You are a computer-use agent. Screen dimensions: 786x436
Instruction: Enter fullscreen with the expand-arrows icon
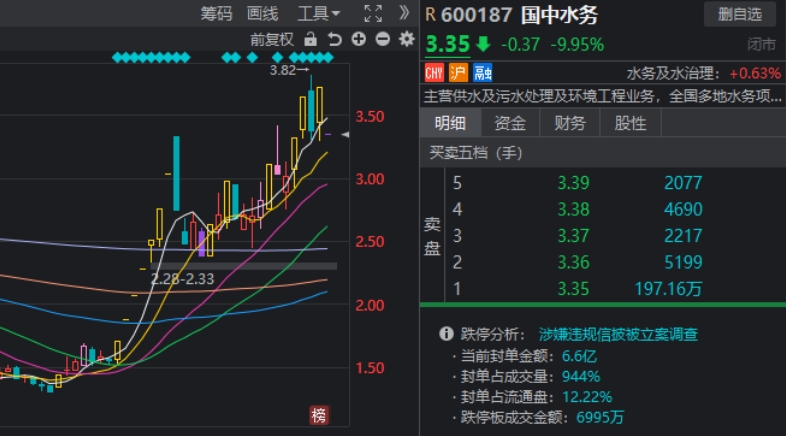[373, 13]
